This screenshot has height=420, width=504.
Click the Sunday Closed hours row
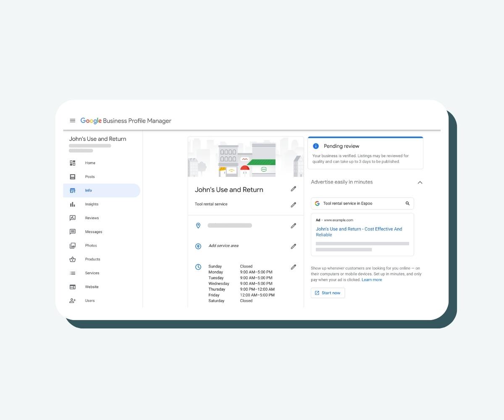pyautogui.click(x=231, y=266)
